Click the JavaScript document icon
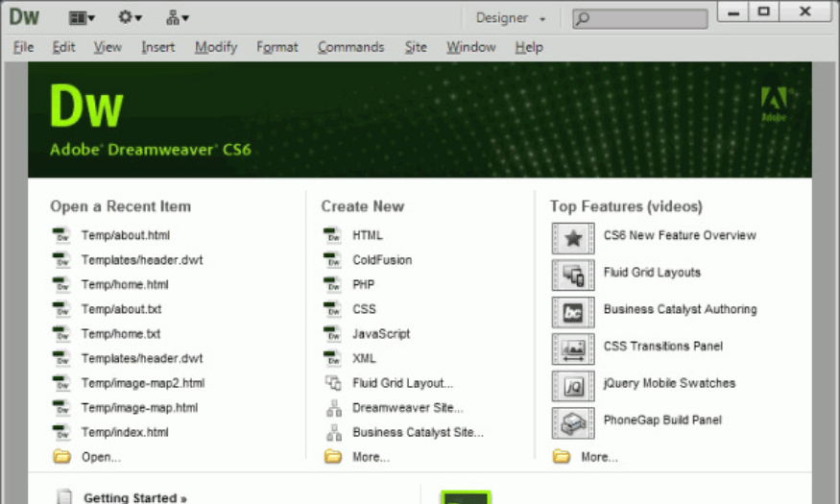The width and height of the screenshot is (840, 504). pos(333,334)
